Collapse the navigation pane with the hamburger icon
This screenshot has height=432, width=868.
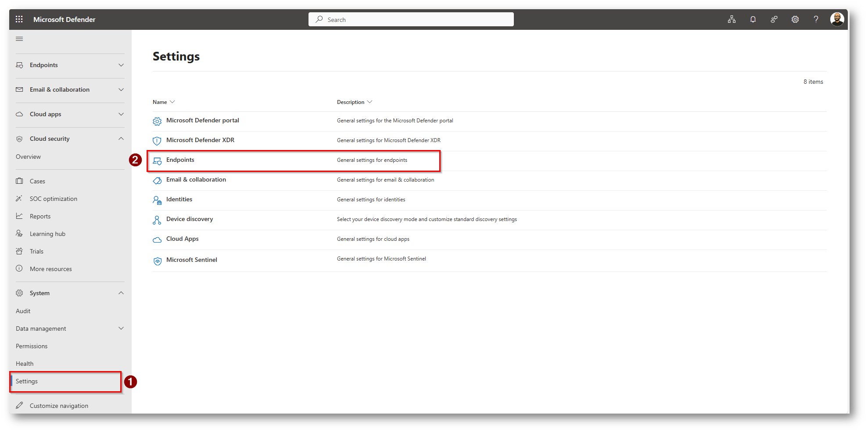click(x=19, y=39)
